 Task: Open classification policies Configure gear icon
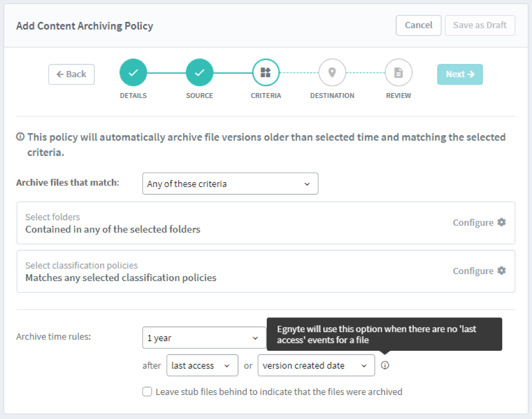click(x=501, y=270)
